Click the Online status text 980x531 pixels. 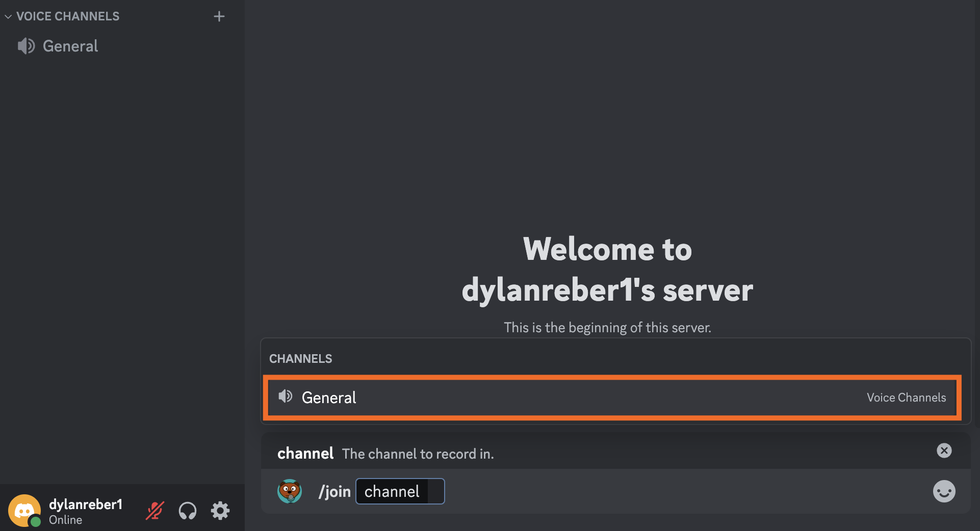(x=65, y=520)
